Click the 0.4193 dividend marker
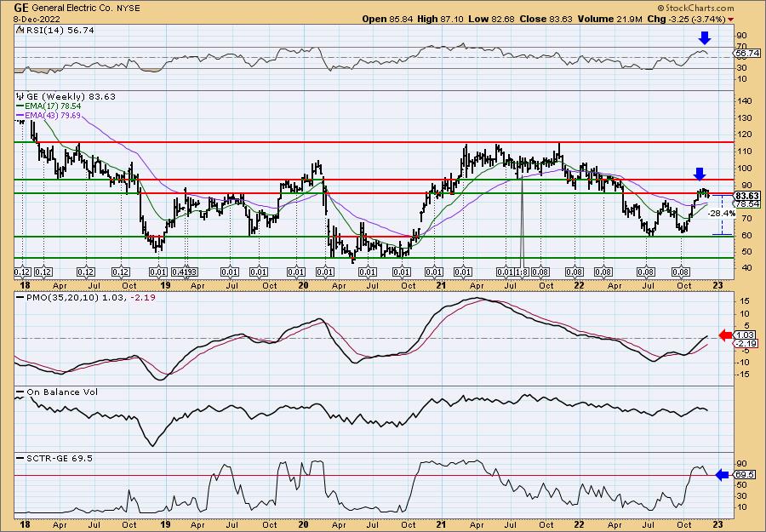The height and width of the screenshot is (532, 766). 186,272
